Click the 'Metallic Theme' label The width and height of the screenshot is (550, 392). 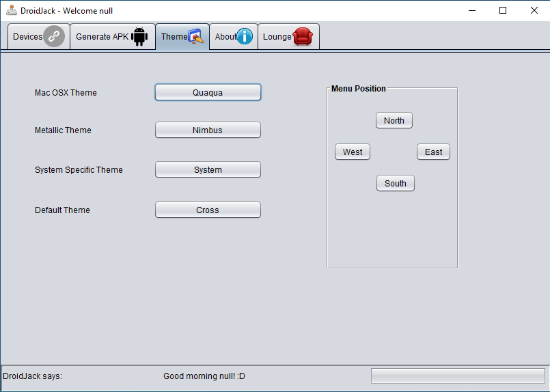[63, 130]
